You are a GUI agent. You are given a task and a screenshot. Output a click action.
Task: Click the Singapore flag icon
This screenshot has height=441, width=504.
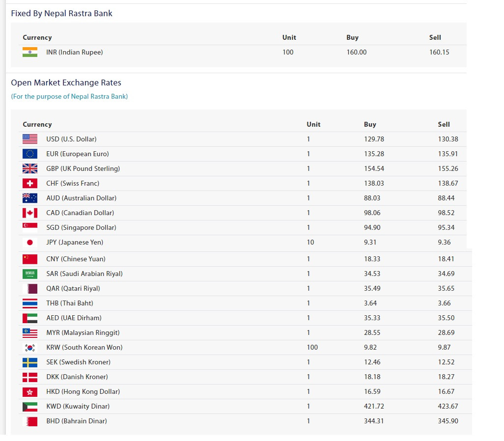(30, 227)
